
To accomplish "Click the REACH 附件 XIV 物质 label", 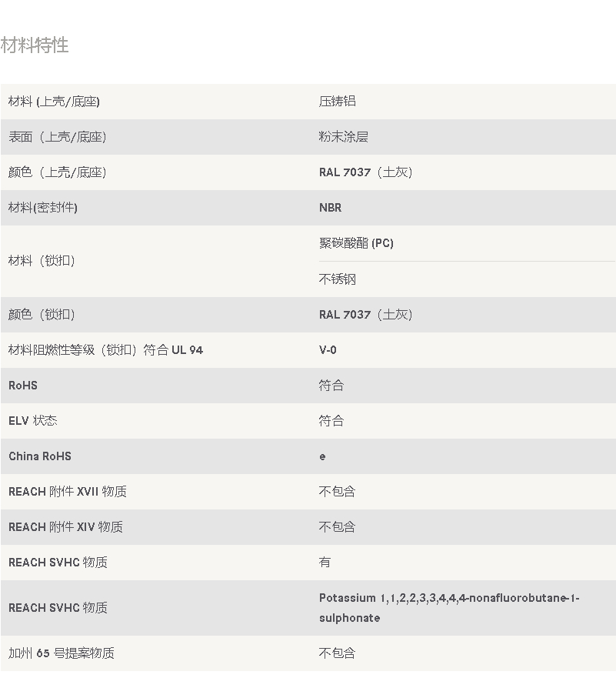I will tap(65, 527).
